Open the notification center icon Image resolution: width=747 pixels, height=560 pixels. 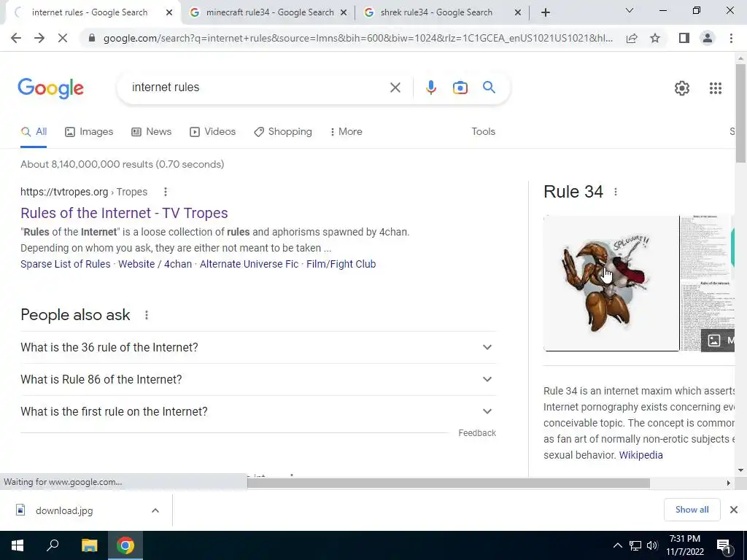(x=724, y=545)
